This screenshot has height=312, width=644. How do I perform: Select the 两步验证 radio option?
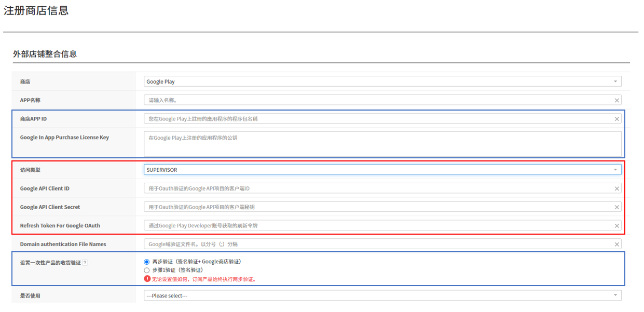click(x=146, y=262)
